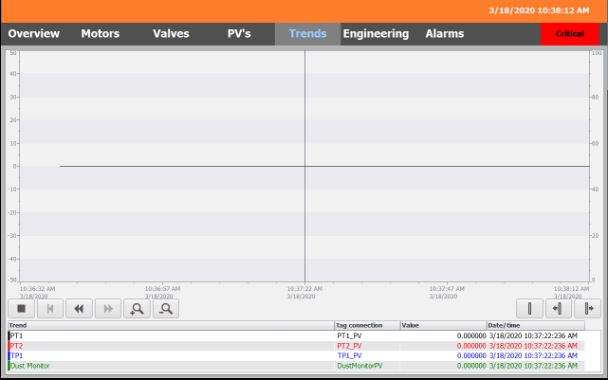Click the Date/time column header
The height and width of the screenshot is (380, 608).
click(535, 325)
